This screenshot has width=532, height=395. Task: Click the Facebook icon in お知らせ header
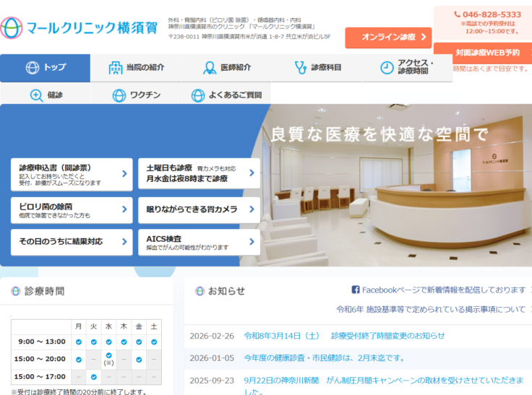pos(355,290)
